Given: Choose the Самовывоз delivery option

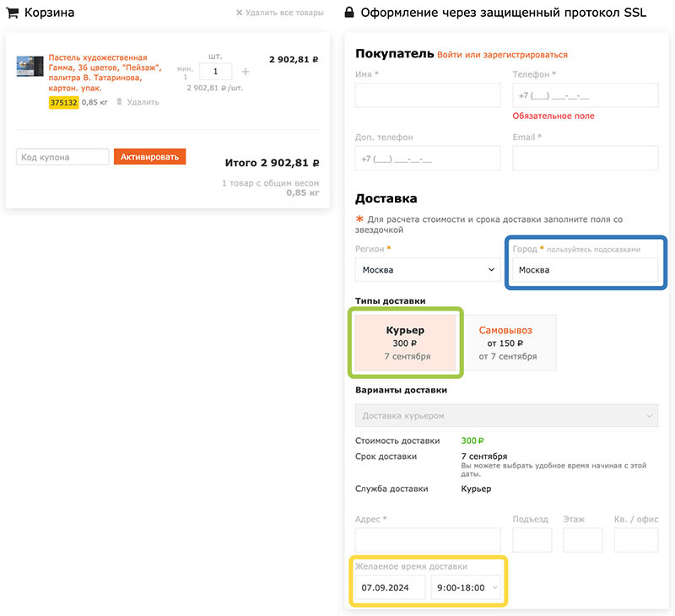Looking at the screenshot, I should [505, 343].
